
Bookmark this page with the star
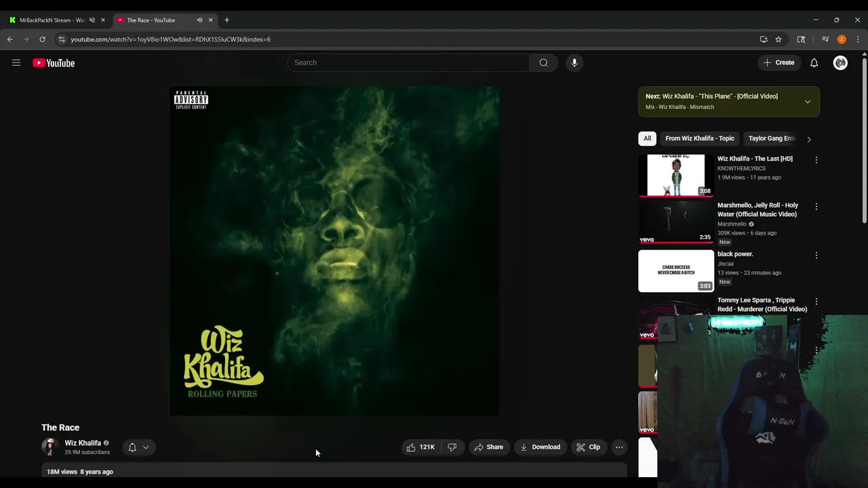click(778, 39)
